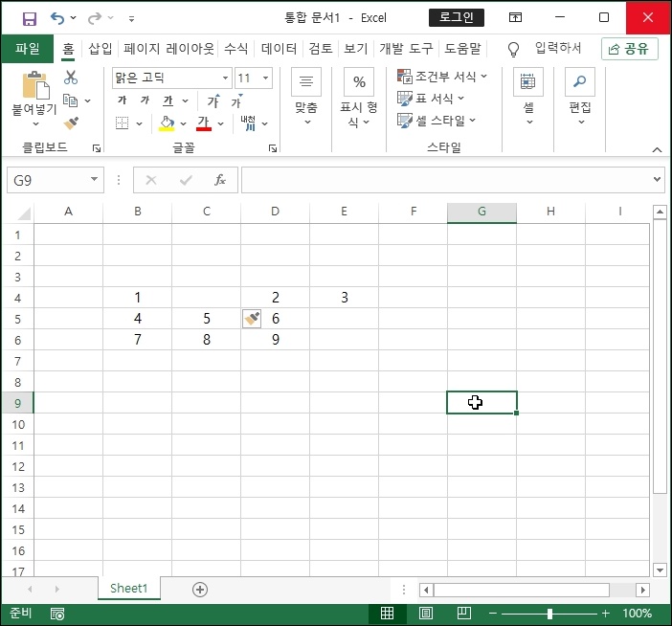Click the paste-format brush icon beside cell D5

point(252,319)
